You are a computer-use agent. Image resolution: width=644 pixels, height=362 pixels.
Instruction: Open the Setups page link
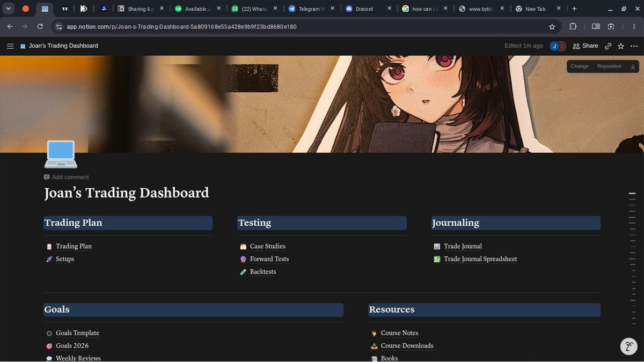65,259
